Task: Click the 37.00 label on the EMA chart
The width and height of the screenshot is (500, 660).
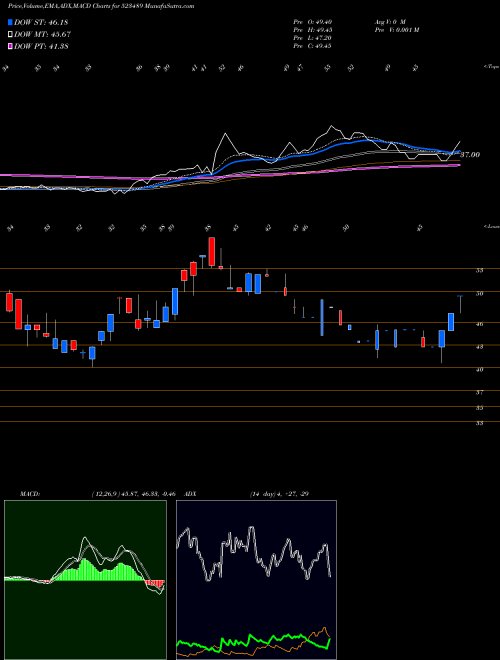Action: [x=470, y=155]
